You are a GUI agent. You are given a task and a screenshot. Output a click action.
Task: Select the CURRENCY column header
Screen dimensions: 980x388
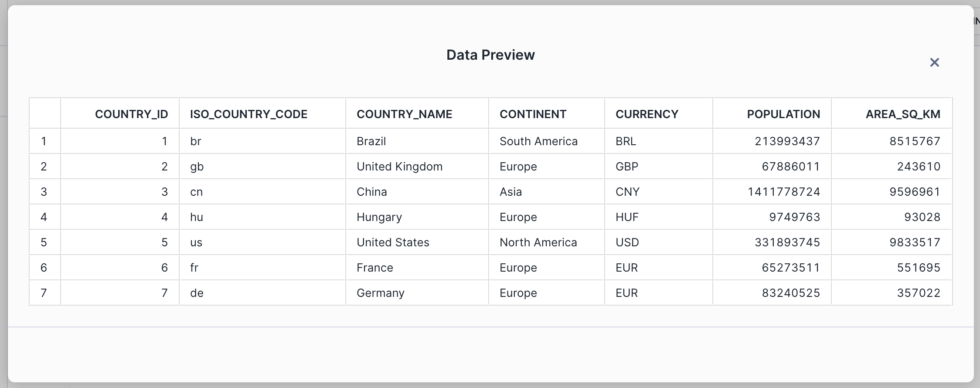647,114
